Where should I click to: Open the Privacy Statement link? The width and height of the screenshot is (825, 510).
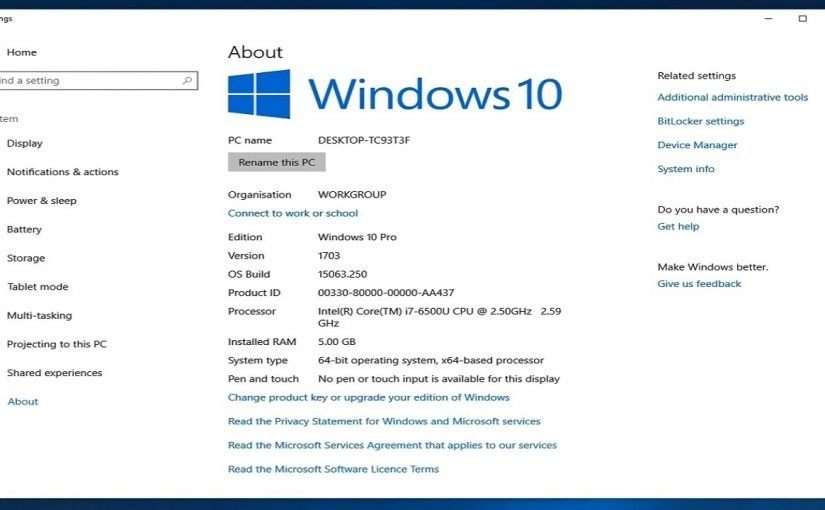click(x=384, y=421)
